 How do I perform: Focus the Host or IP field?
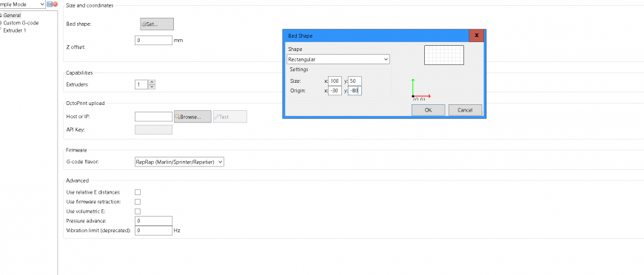(x=153, y=117)
